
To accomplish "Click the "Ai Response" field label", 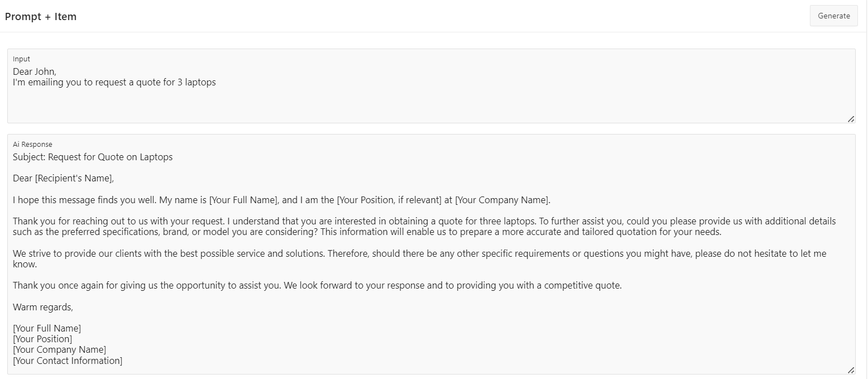I will click(32, 145).
